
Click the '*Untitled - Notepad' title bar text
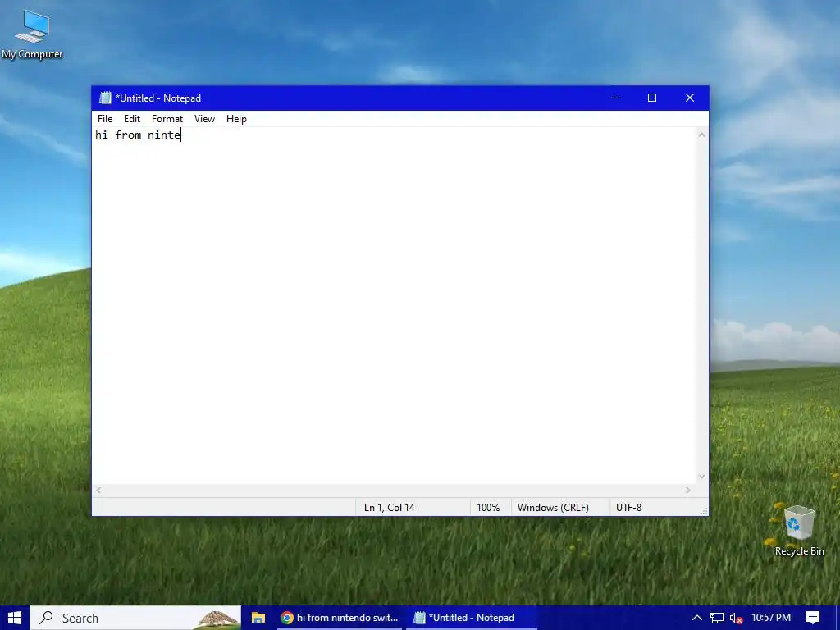(158, 98)
